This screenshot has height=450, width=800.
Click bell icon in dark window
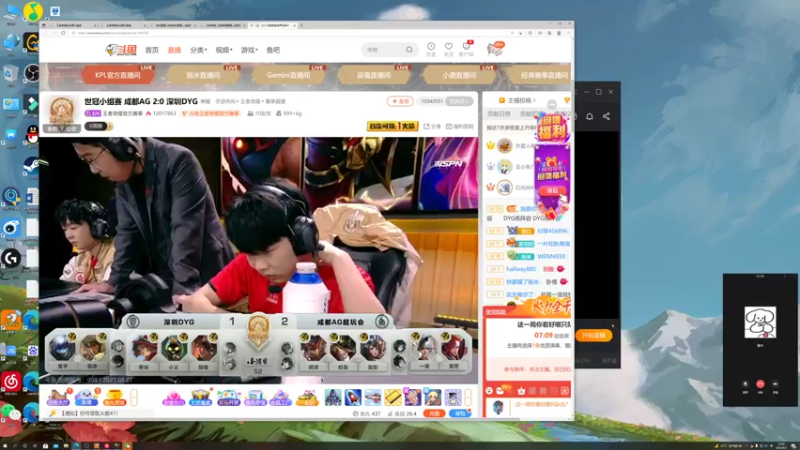click(589, 116)
